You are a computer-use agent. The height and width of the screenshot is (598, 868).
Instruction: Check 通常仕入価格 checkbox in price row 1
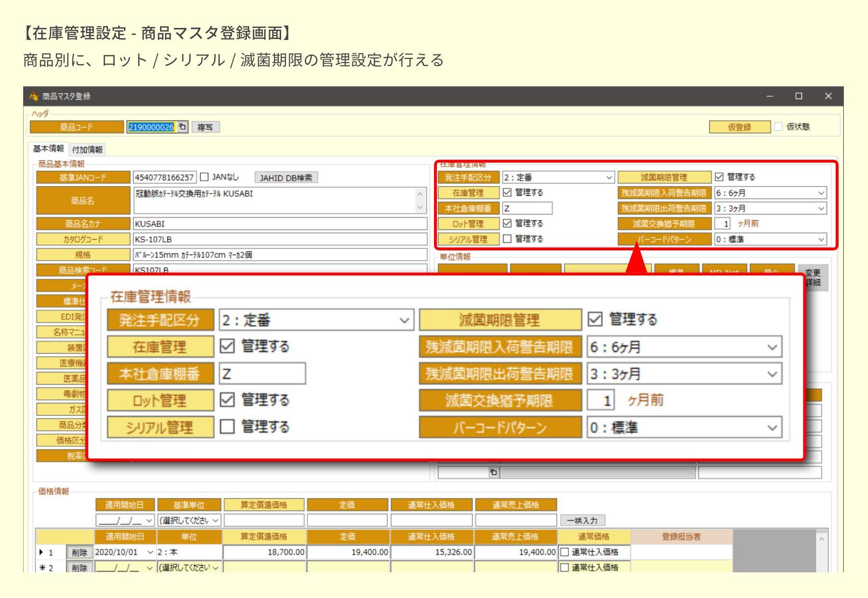coord(564,552)
